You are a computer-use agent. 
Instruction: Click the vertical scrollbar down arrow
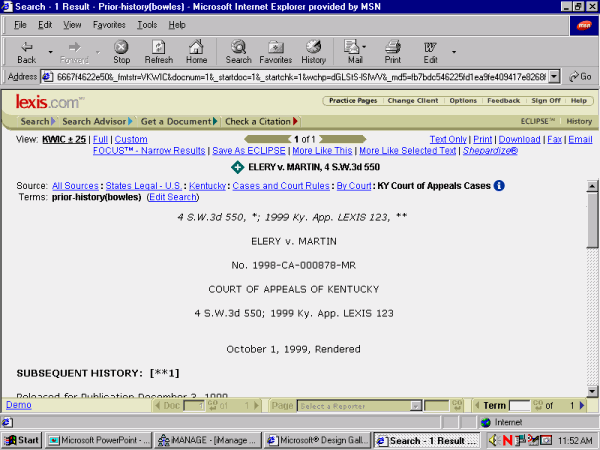tap(592, 391)
